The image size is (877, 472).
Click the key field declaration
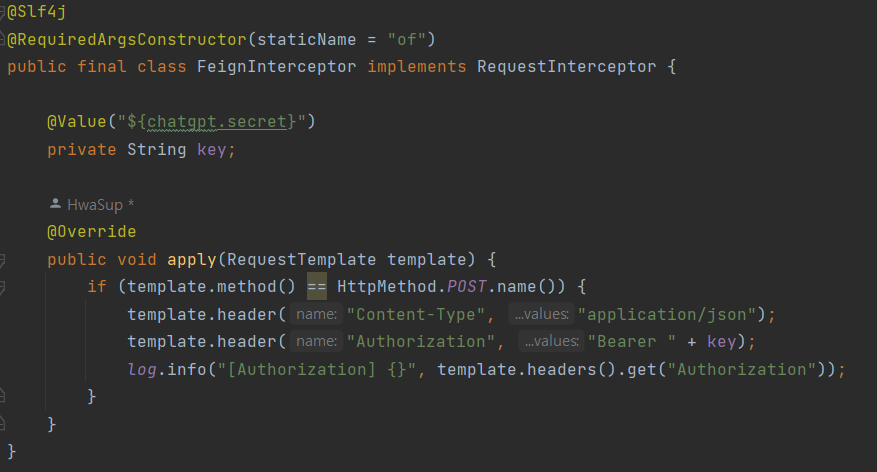point(211,149)
